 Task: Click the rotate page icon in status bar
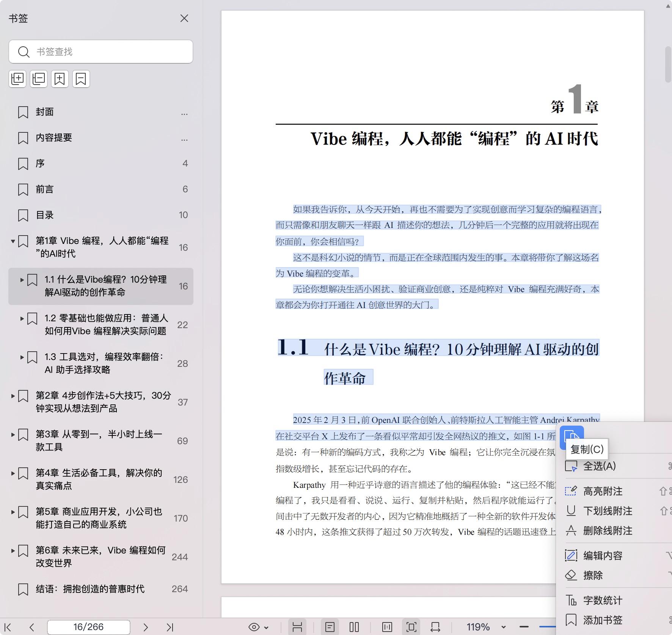(435, 627)
